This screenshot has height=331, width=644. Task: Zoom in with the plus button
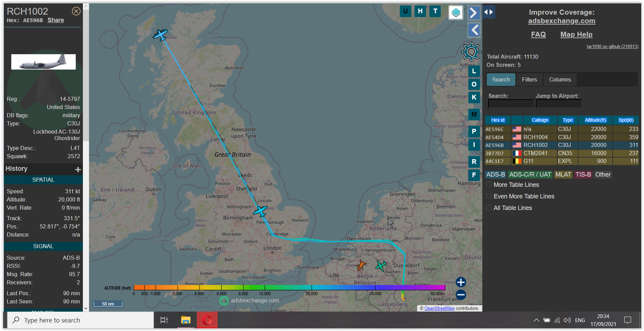(461, 282)
